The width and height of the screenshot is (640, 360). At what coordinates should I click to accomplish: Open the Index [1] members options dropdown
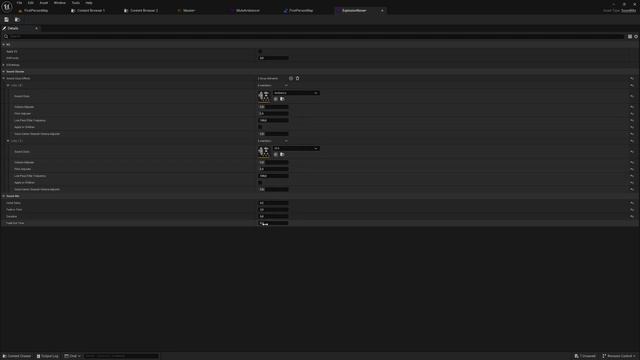(286, 141)
